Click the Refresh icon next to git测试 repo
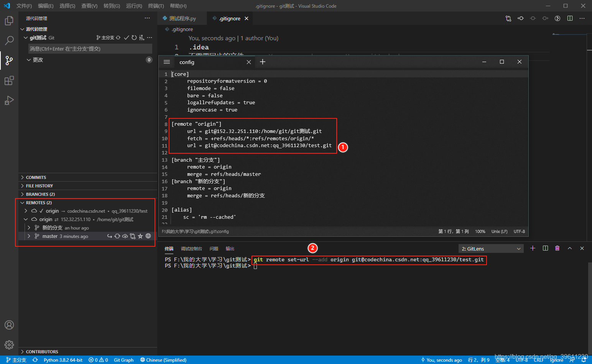The width and height of the screenshot is (592, 364). tap(134, 38)
